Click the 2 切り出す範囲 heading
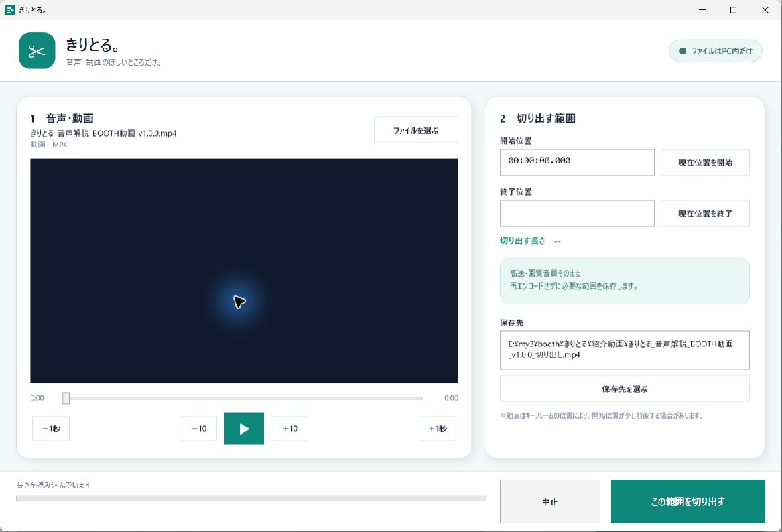Viewport: 782px width, 532px height. 537,118
